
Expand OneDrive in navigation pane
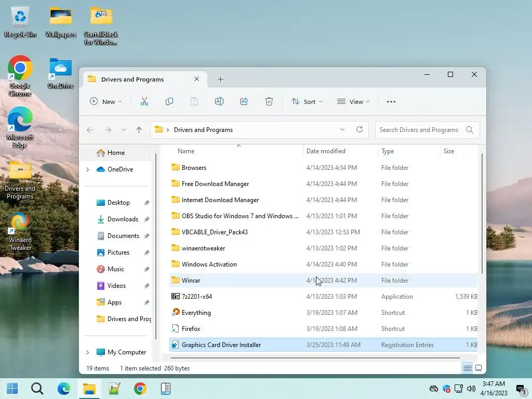click(x=87, y=169)
